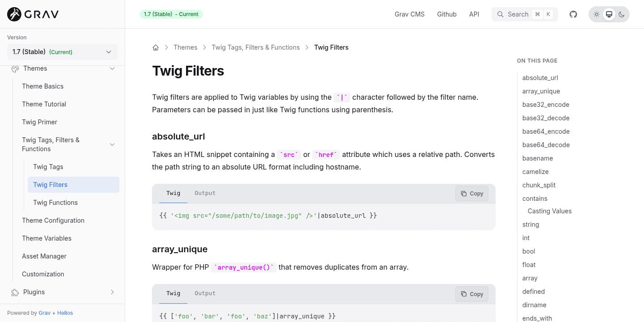
Task: Select the system theme monitor icon
Action: pos(609,14)
